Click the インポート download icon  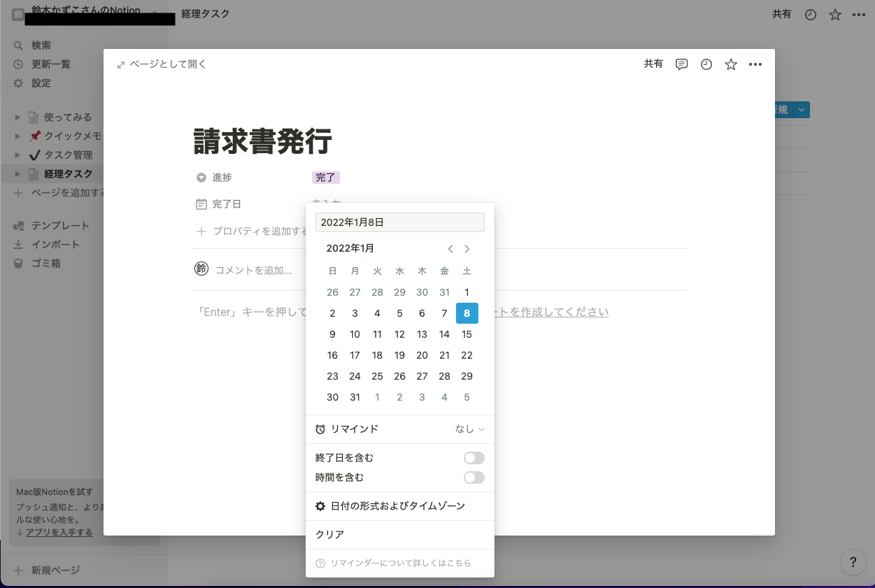tap(18, 245)
